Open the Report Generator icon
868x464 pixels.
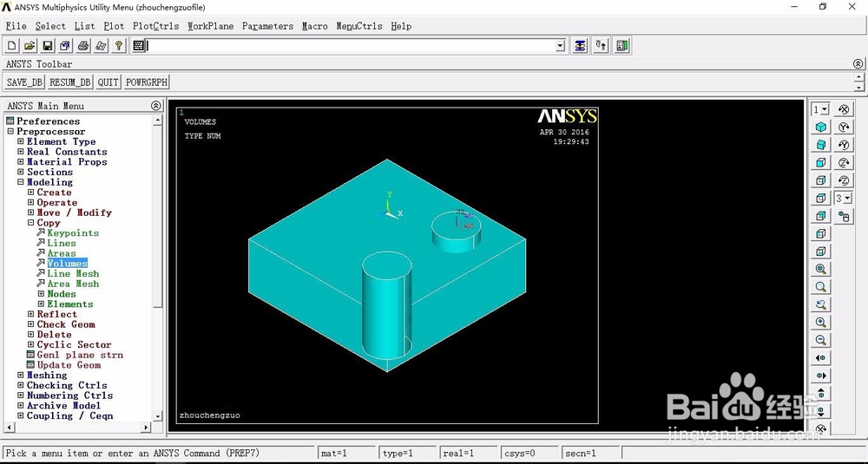101,46
